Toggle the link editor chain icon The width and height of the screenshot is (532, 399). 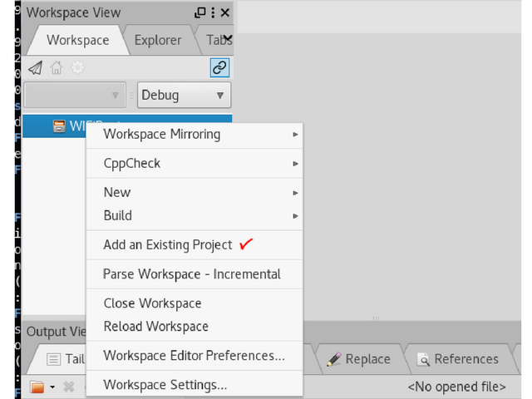pyautogui.click(x=219, y=67)
